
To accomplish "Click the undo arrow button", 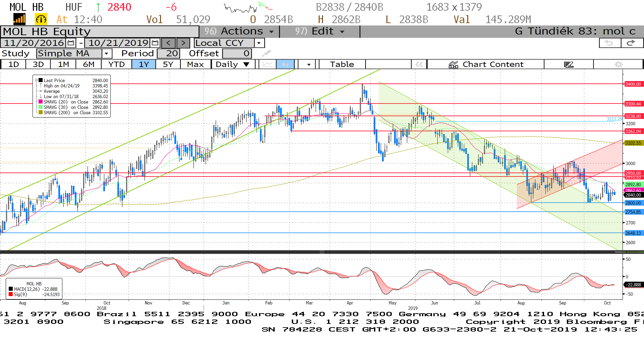I will 610,43.
